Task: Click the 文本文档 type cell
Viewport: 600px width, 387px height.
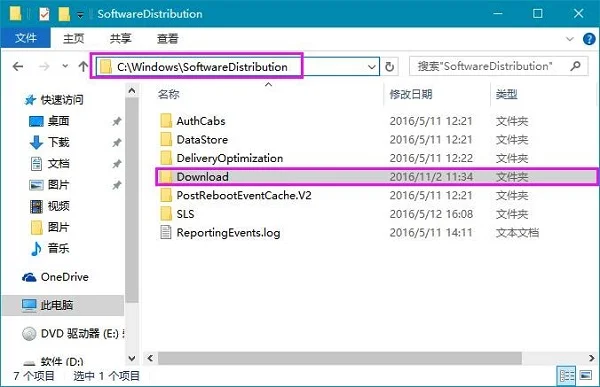Action: click(517, 233)
